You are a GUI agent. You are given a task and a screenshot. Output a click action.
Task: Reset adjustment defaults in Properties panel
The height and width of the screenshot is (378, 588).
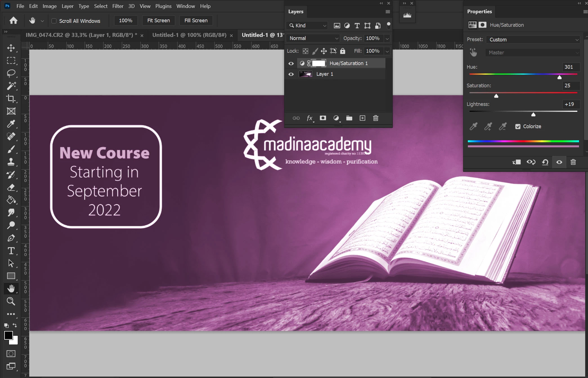pyautogui.click(x=545, y=162)
